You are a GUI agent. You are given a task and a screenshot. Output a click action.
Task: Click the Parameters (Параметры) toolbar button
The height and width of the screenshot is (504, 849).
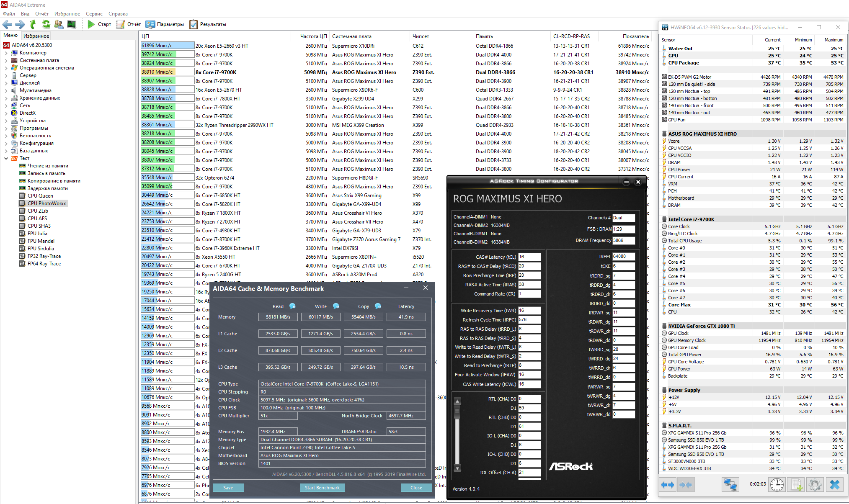165,24
